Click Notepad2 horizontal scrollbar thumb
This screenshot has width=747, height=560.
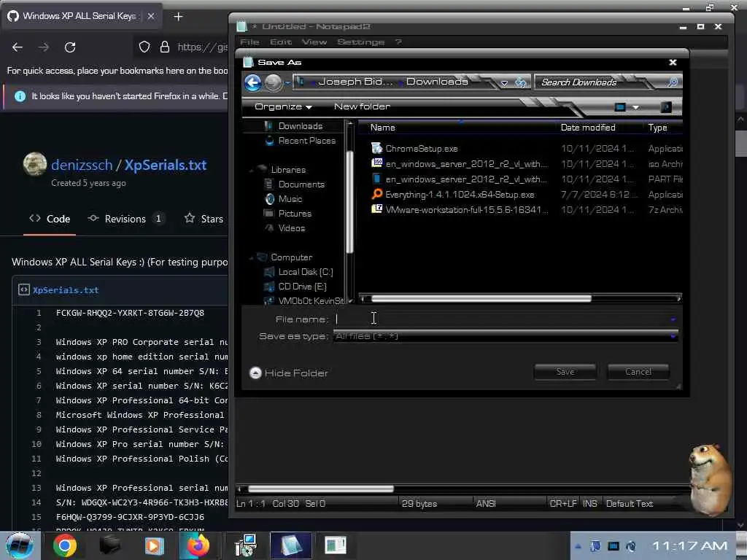(321, 489)
